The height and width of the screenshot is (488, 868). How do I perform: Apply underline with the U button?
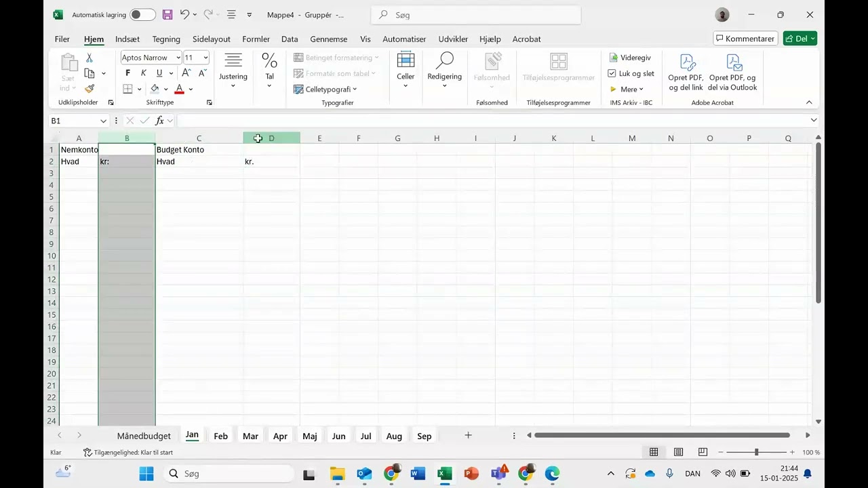tap(159, 73)
